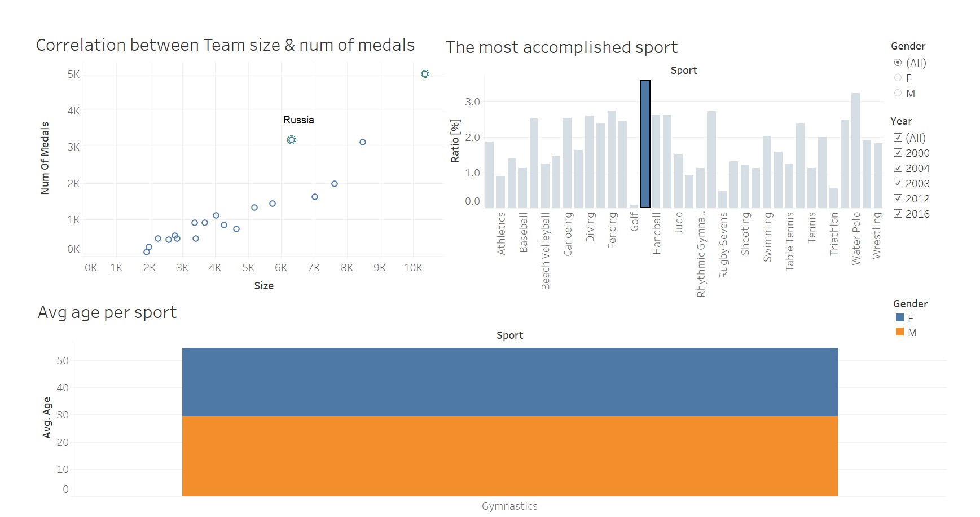Uncheck the 2012 year filter
The width and height of the screenshot is (980, 517).
tap(898, 198)
